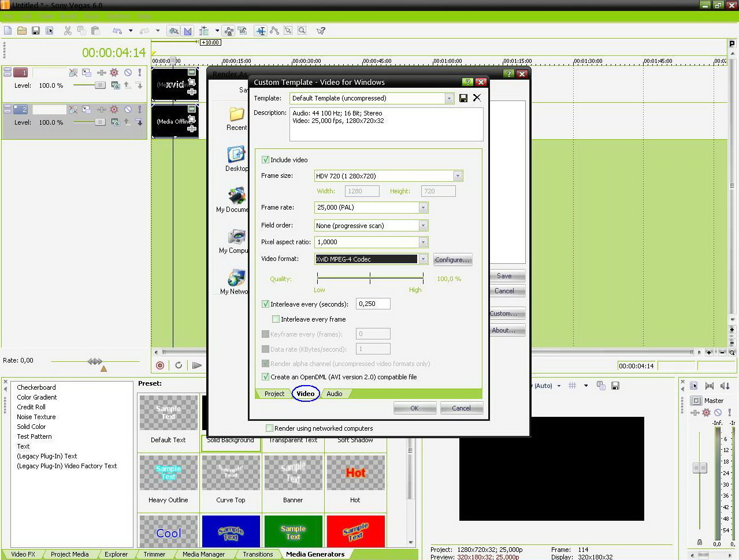
Task: Click the video Quality slider
Action: [x=370, y=278]
